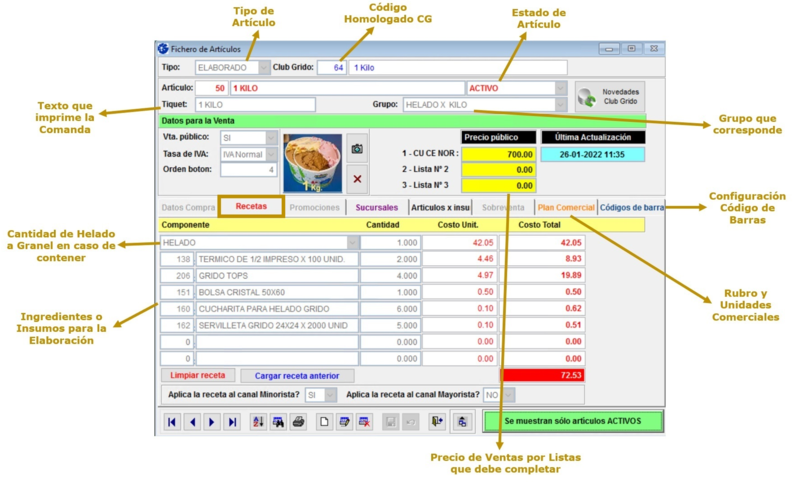Go to the previous article record
800x482 pixels.
tap(192, 422)
